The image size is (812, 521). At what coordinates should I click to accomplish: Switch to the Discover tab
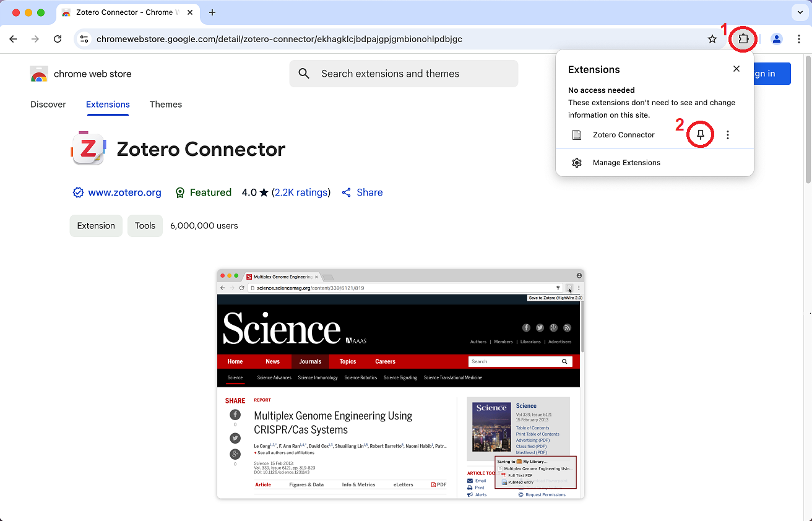point(48,105)
